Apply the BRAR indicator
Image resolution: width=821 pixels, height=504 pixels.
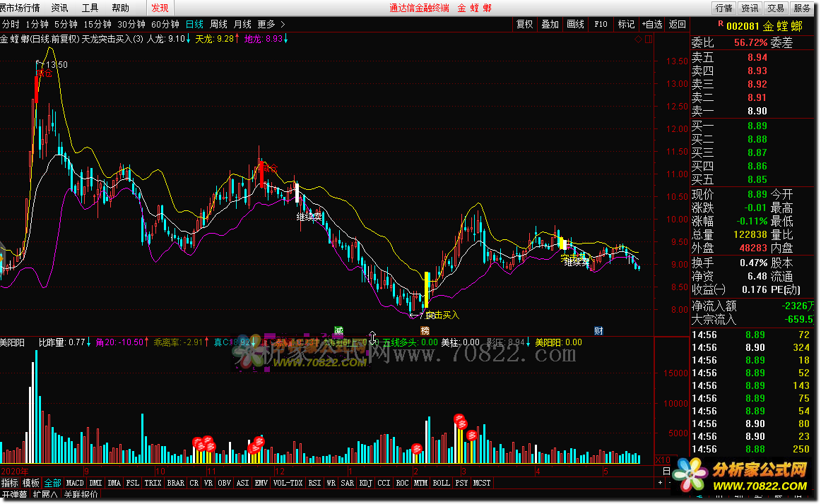click(x=175, y=483)
